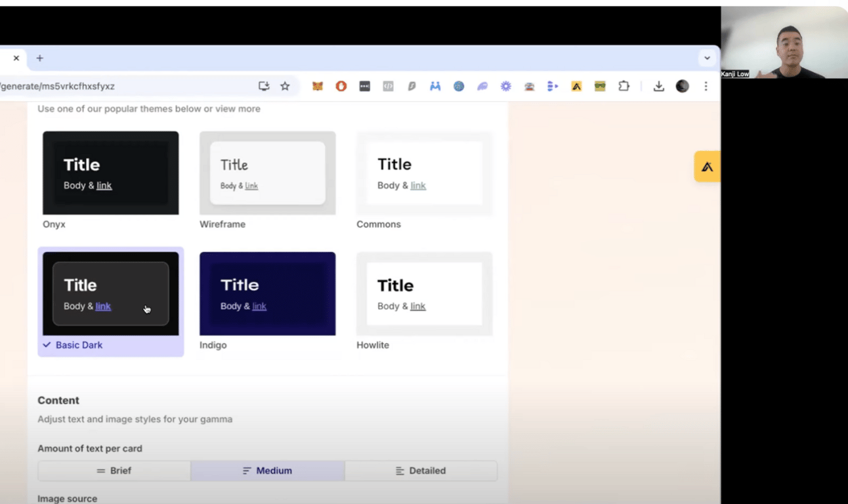The height and width of the screenshot is (504, 848).
Task: Open the gray code-brackets extension icon
Action: pyautogui.click(x=389, y=86)
